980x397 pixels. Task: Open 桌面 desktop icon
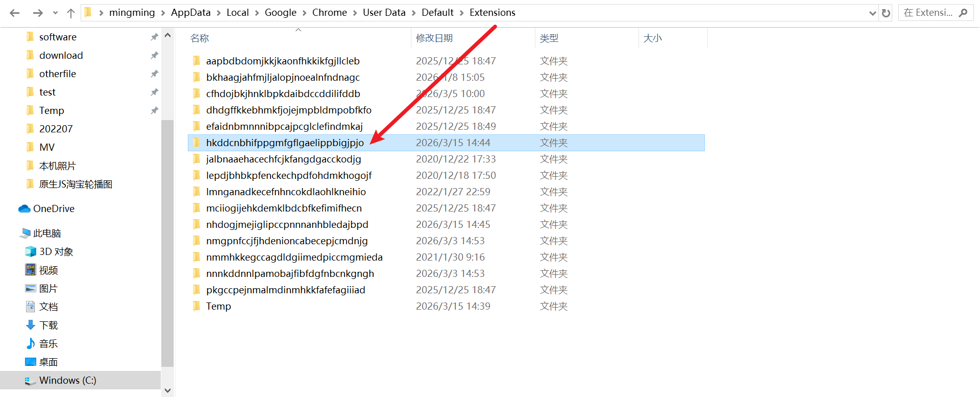pyautogui.click(x=31, y=362)
